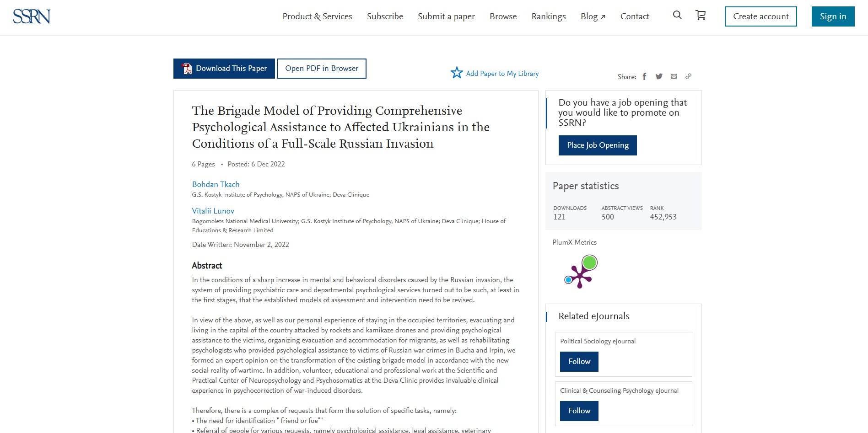
Task: Open Blog external link
Action: (x=593, y=16)
